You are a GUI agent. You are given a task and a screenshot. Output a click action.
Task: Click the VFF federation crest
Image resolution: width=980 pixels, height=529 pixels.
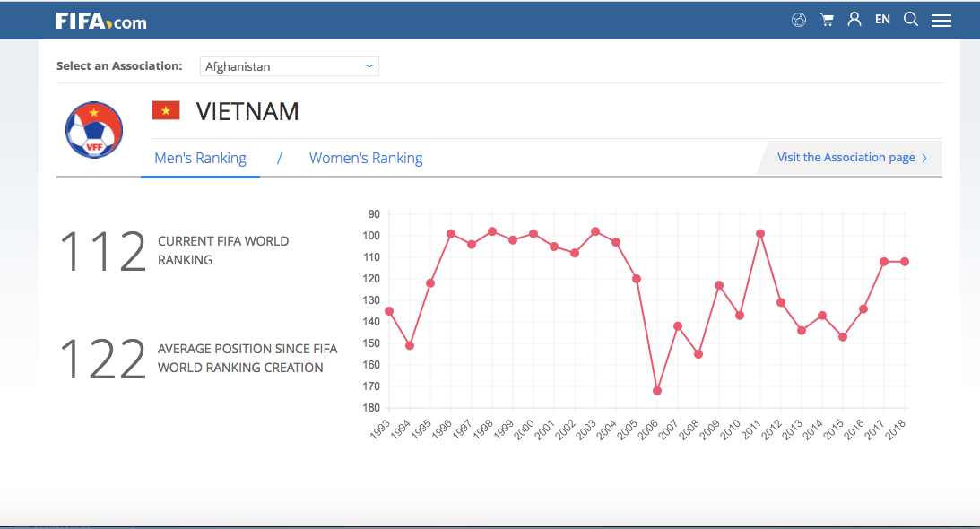click(94, 130)
